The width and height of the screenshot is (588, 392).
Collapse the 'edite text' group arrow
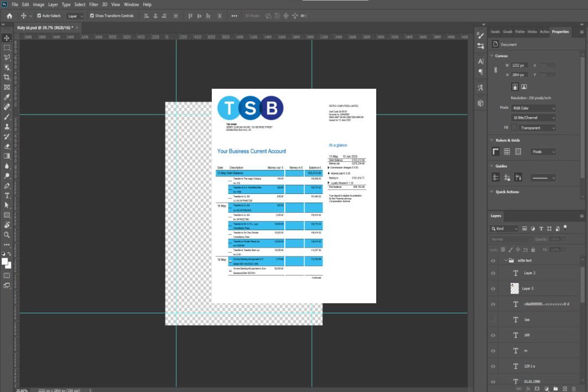[505, 260]
